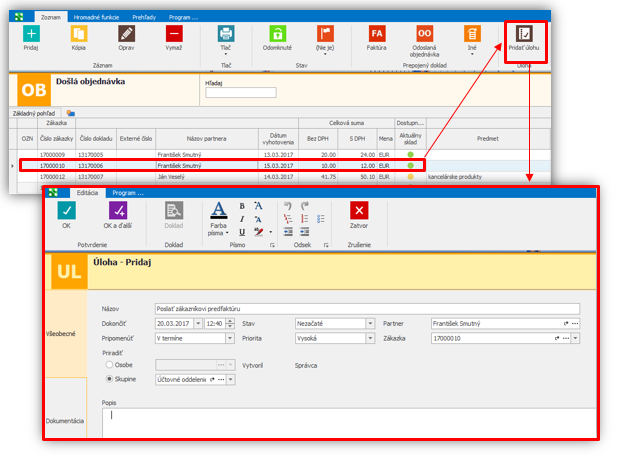620x458 pixels.
Task: Click the Názov task name field
Action: (x=367, y=309)
